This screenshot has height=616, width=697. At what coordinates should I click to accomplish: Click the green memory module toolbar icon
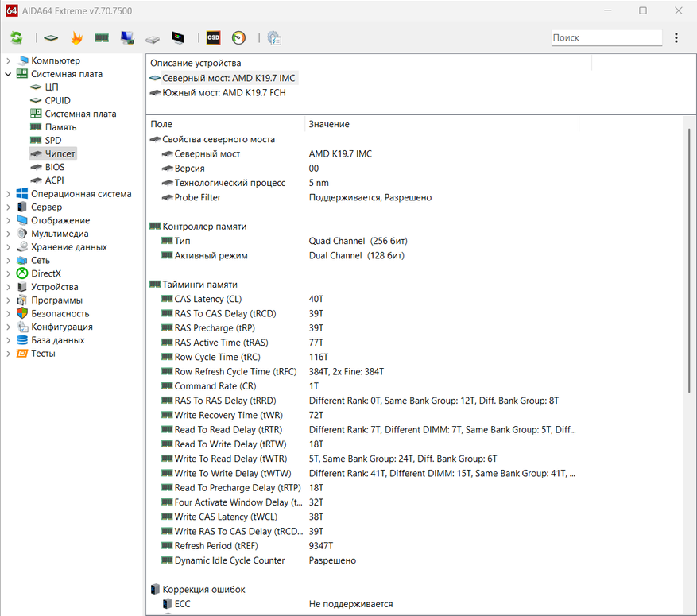coord(102,37)
